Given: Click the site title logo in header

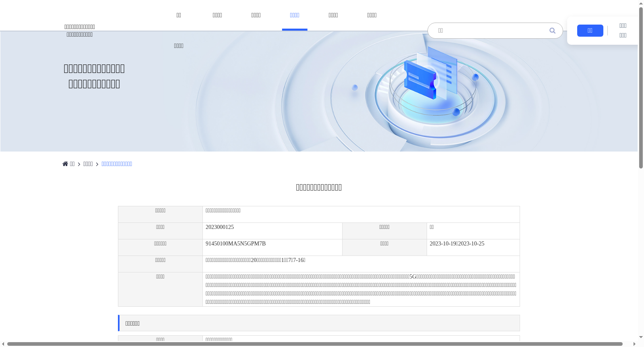Looking at the screenshot, I should point(80,31).
